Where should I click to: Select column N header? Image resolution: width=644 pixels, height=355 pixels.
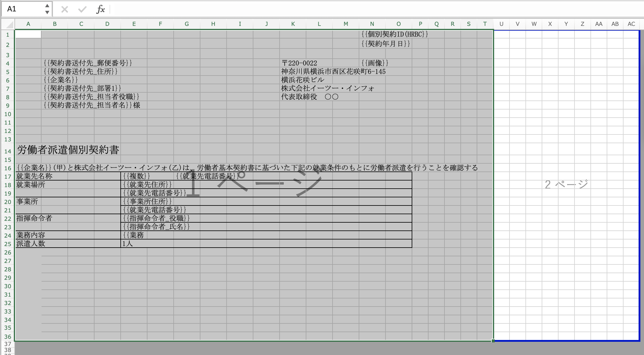372,24
